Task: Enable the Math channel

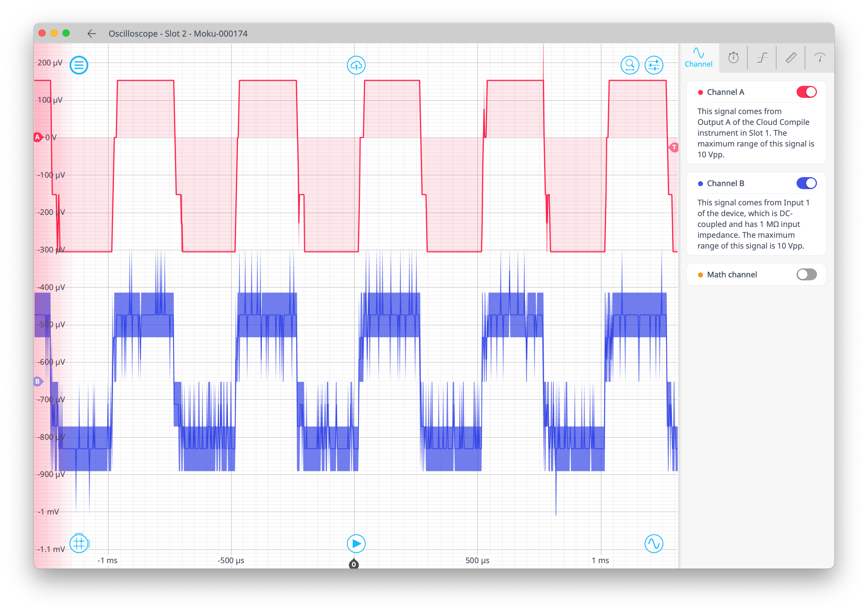Action: (x=806, y=275)
